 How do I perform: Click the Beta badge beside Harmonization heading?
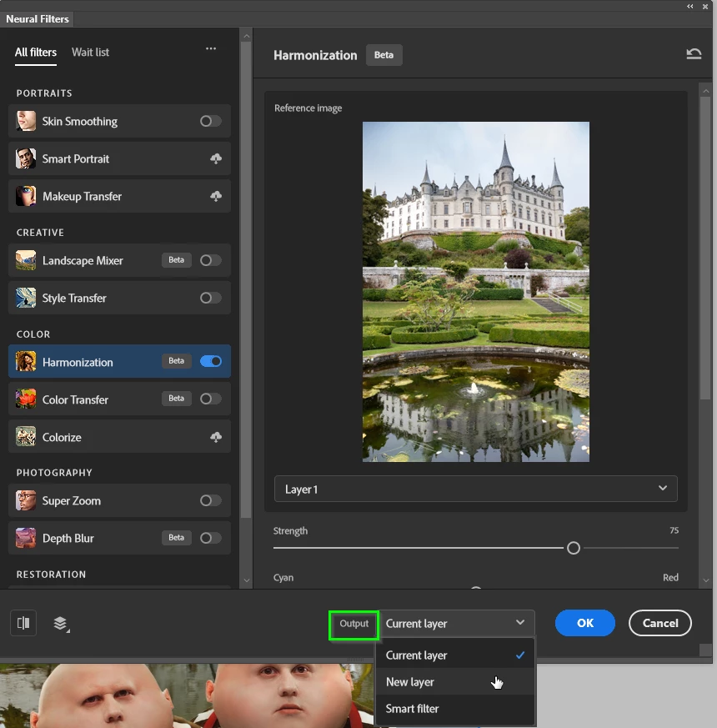coord(384,55)
